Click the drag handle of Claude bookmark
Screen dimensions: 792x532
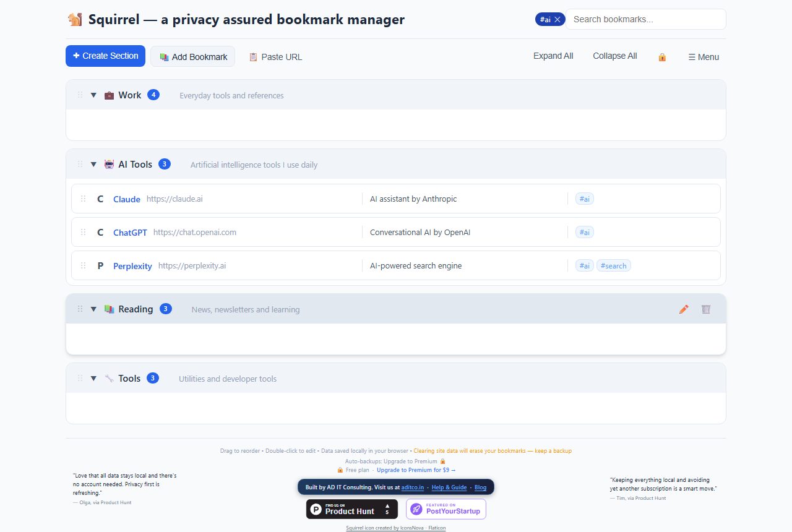click(83, 199)
